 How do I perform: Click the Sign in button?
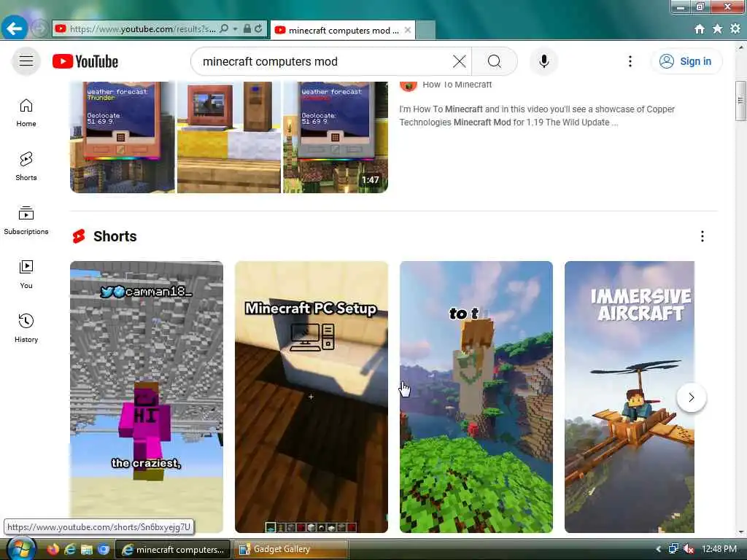pyautogui.click(x=686, y=61)
